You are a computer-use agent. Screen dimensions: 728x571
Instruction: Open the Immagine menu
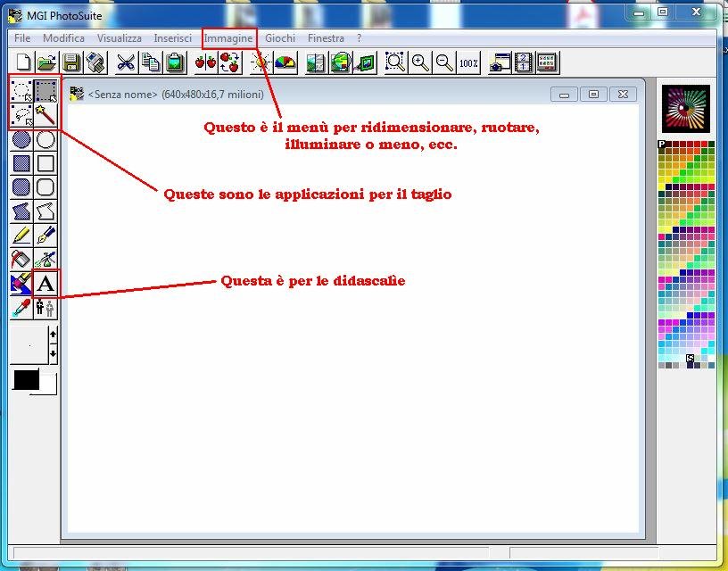pyautogui.click(x=228, y=38)
